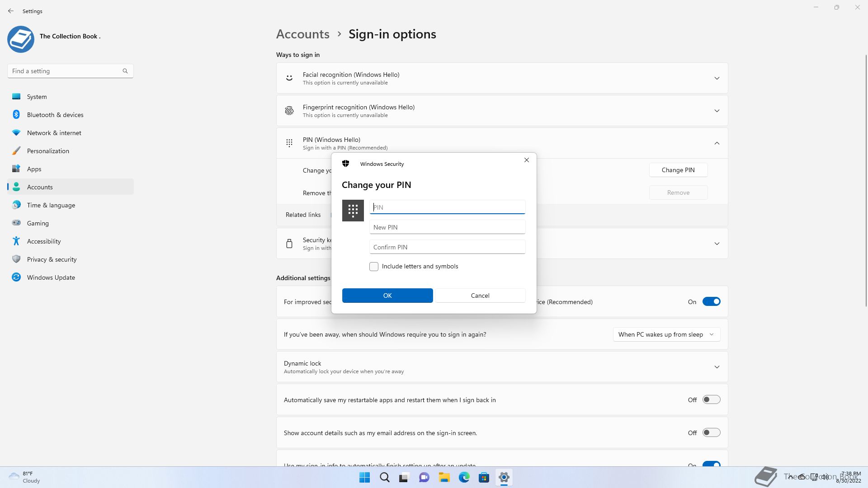Go back with the Settings back arrow

(11, 11)
